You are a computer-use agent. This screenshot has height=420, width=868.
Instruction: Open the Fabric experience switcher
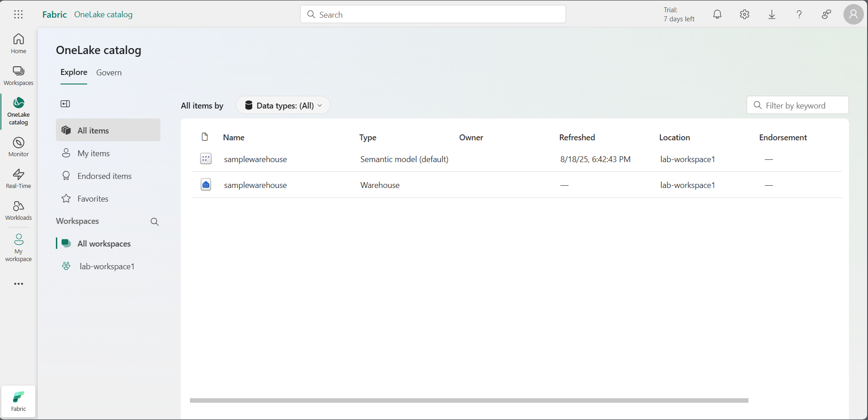click(18, 401)
